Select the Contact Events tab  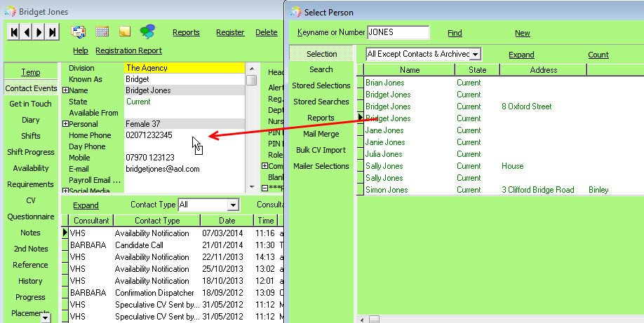(x=31, y=88)
